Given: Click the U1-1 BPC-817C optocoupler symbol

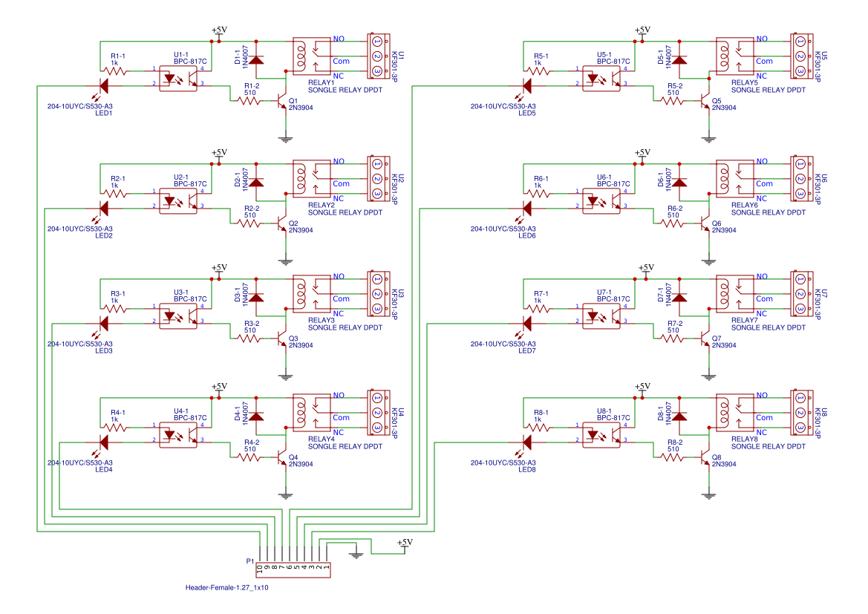Looking at the screenshot, I should tap(177, 78).
